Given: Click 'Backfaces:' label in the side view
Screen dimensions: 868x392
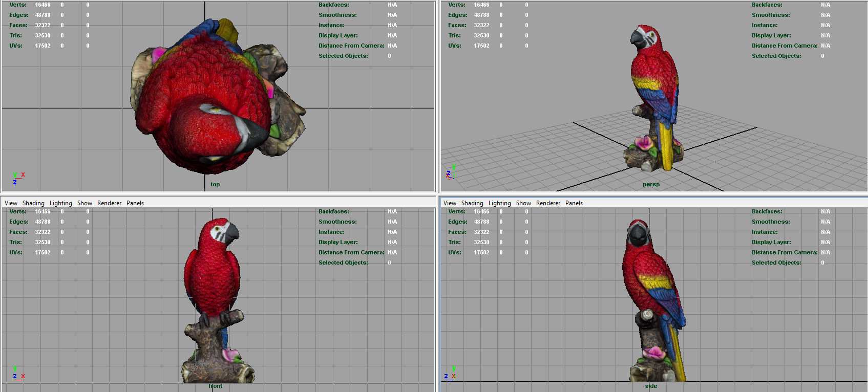Looking at the screenshot, I should click(x=767, y=211).
